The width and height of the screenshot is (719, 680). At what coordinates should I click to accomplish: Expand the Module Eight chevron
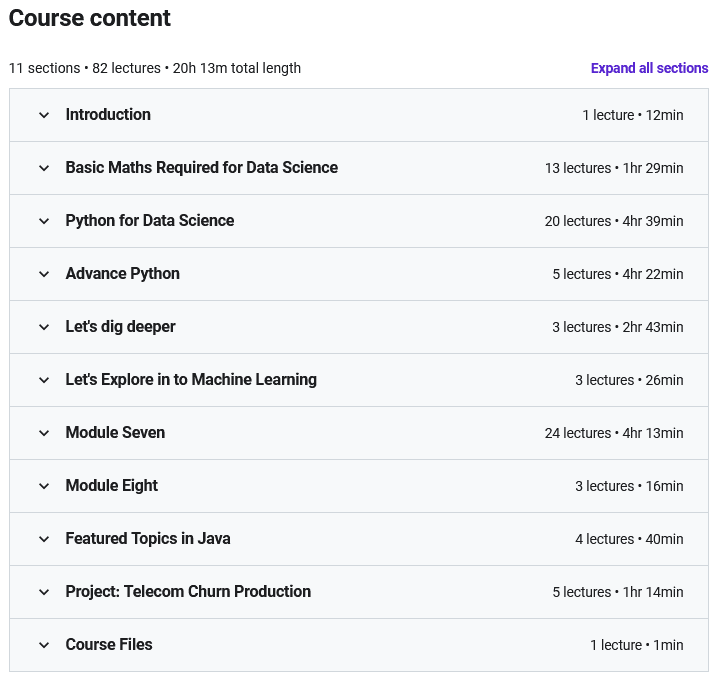click(44, 486)
